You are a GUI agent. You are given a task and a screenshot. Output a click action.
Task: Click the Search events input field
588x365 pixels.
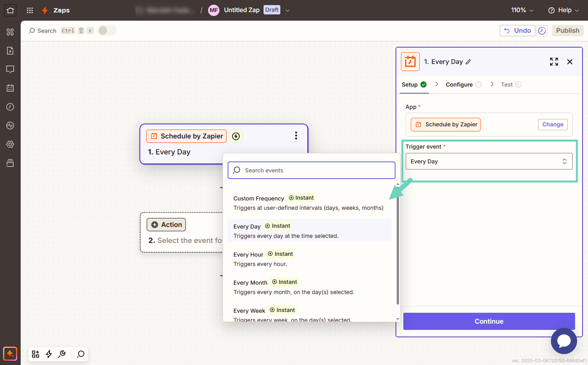point(312,170)
